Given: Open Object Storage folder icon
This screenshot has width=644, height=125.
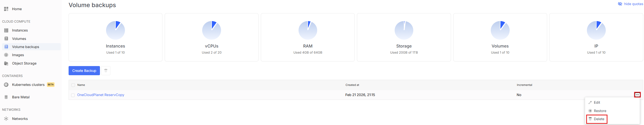Looking at the screenshot, I should [x=6, y=63].
